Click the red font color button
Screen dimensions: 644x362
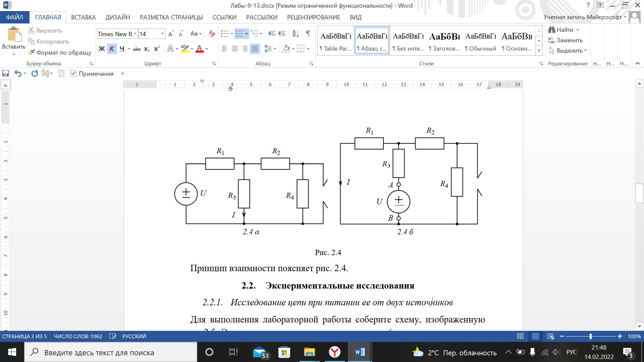coord(200,49)
